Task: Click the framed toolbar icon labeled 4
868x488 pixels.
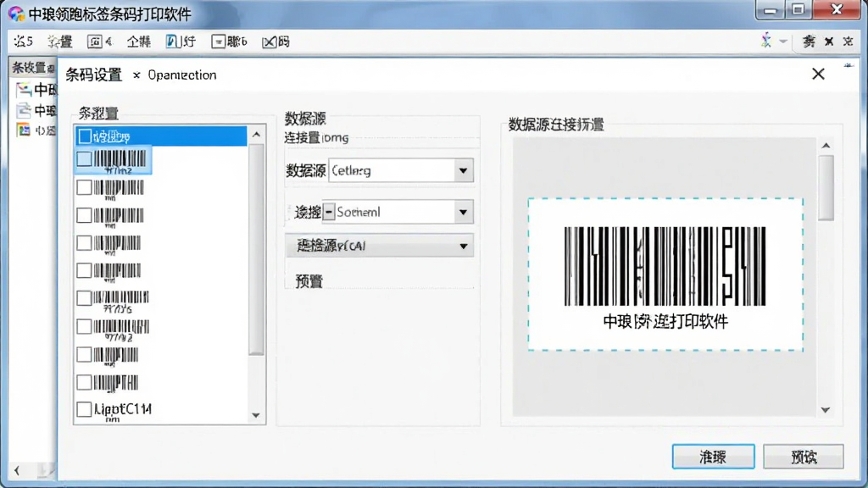Action: (100, 42)
